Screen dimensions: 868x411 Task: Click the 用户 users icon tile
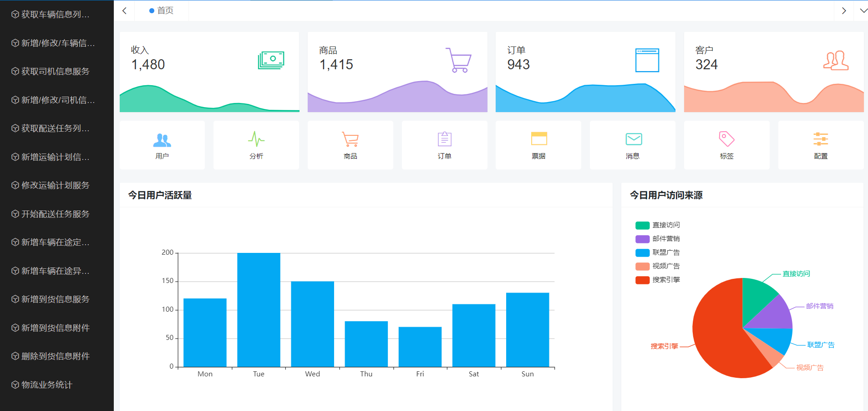pyautogui.click(x=162, y=140)
